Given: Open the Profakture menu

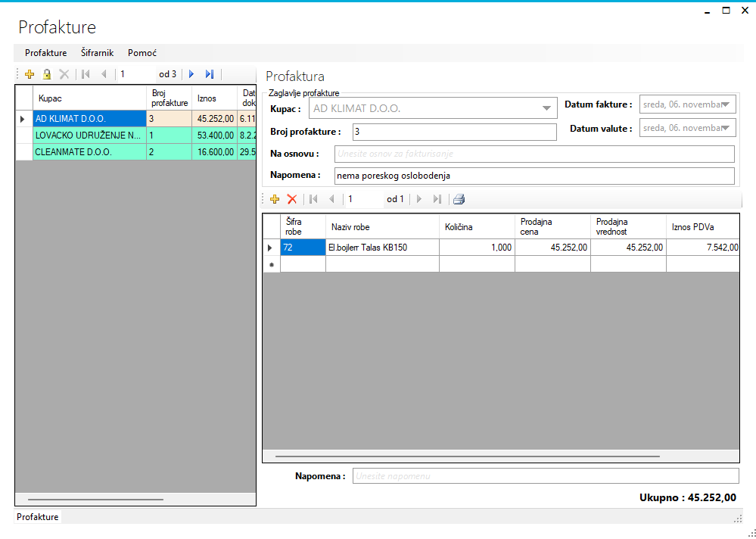Looking at the screenshot, I should 45,53.
